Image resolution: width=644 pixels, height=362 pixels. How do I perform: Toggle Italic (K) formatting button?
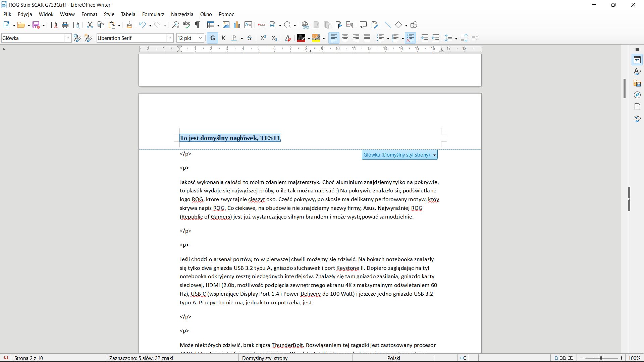(223, 38)
